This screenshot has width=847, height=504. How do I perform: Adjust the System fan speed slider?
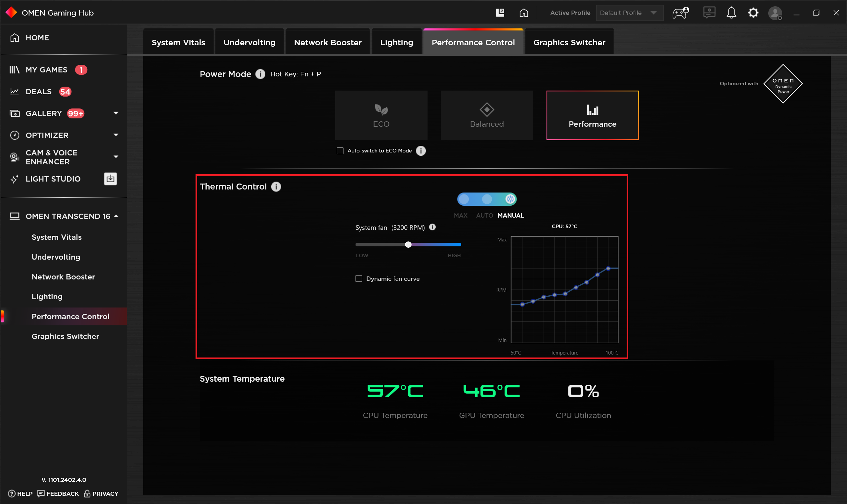click(408, 244)
